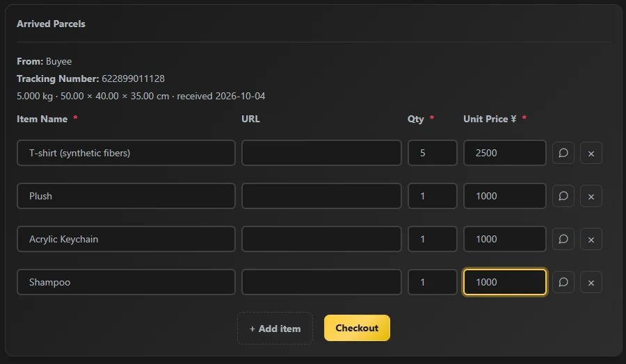Remove the Acrylic Keychain item
This screenshot has width=626, height=364.
(x=591, y=239)
